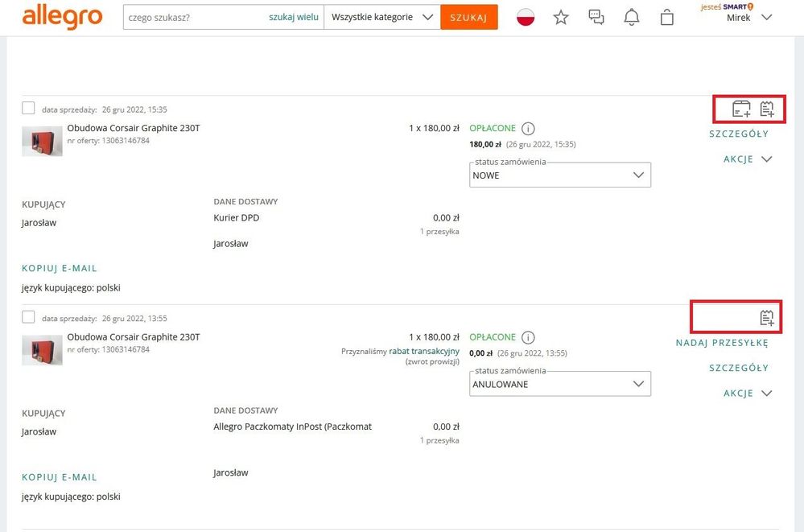Click the sale date 26 gru 2022, 13:55

pos(134,318)
